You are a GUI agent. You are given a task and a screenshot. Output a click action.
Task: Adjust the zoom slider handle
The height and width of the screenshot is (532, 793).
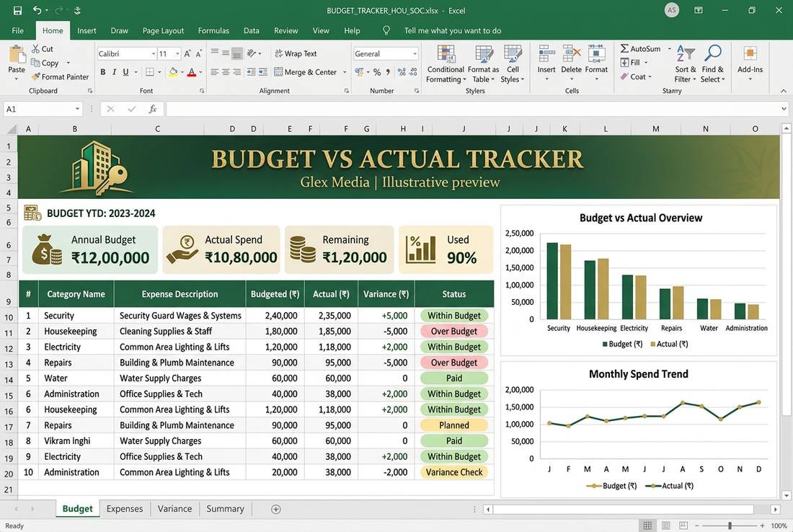point(730,526)
